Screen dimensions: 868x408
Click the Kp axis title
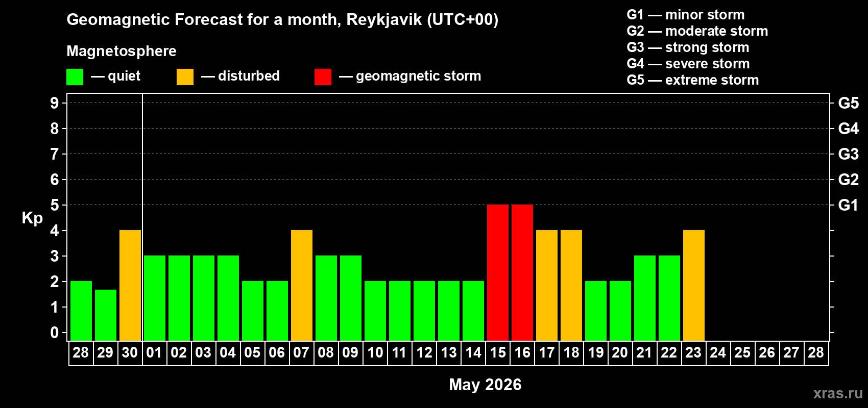click(x=32, y=218)
